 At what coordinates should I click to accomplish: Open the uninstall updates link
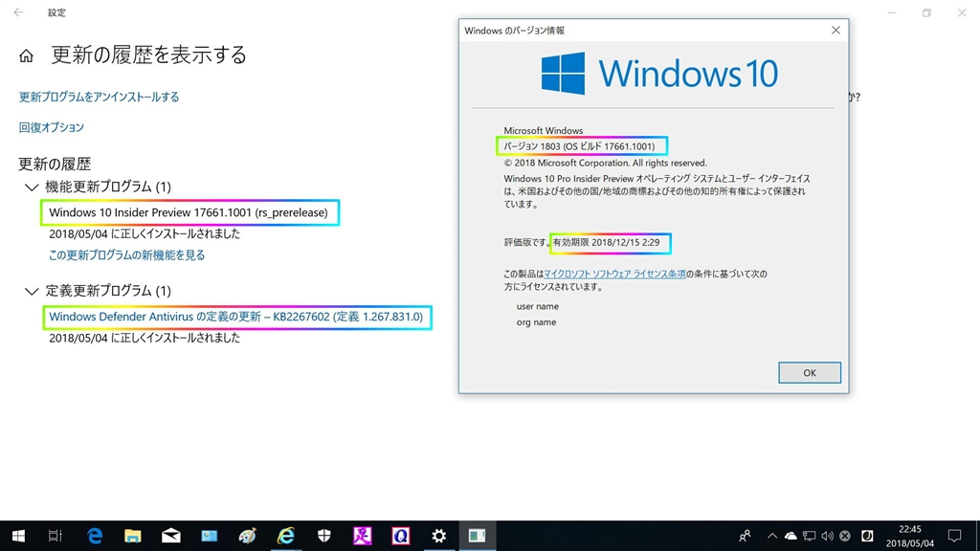[99, 97]
